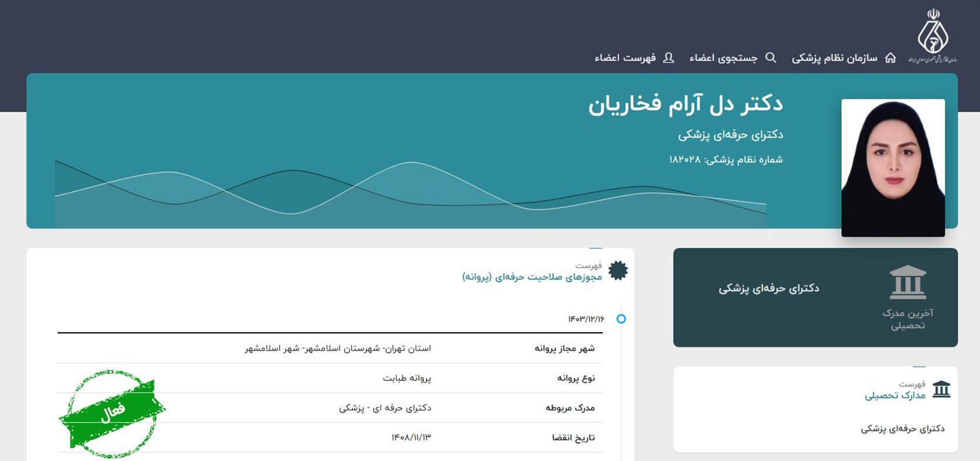Click the آخرین مدرک تحصیلی label
This screenshot has height=461, width=980.
(x=908, y=319)
